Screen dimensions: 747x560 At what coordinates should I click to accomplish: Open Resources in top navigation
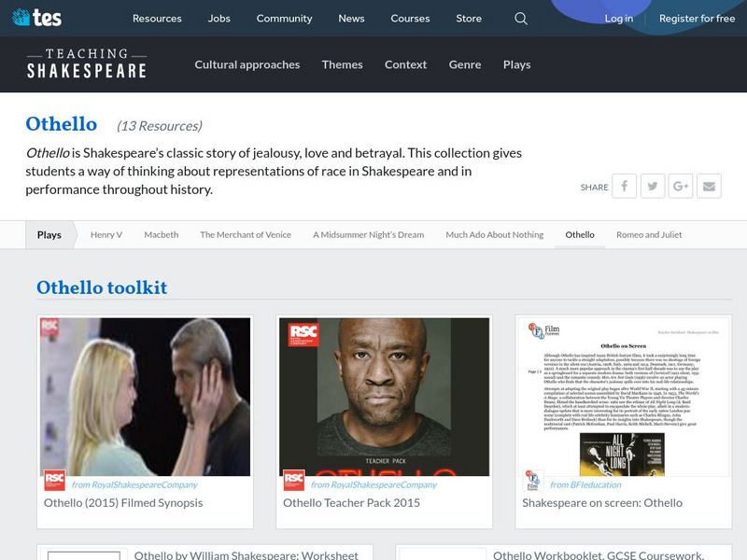157,19
